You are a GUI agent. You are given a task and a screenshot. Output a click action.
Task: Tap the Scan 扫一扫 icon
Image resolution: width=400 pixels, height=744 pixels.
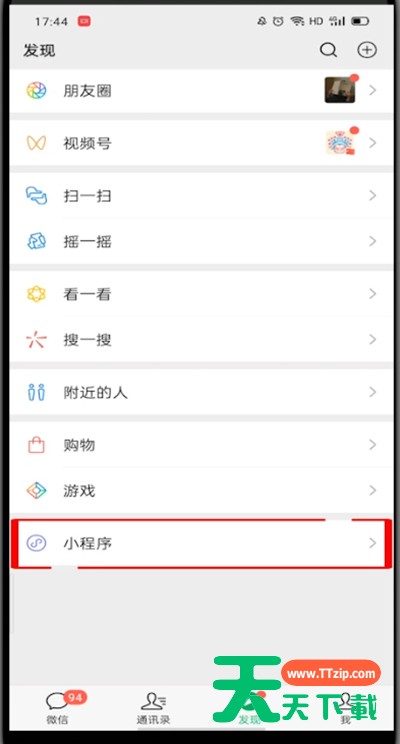tap(36, 195)
